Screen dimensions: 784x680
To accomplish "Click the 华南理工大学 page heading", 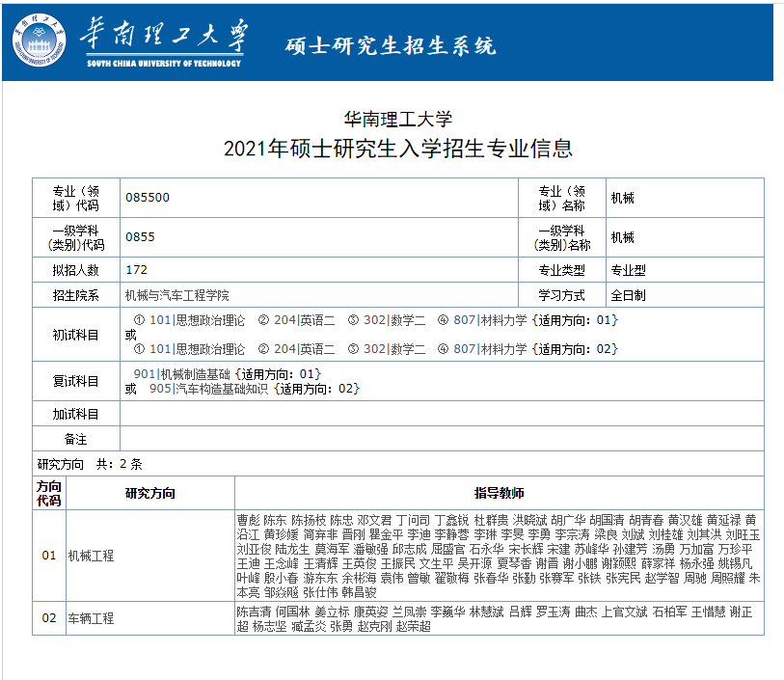I will 398,119.
